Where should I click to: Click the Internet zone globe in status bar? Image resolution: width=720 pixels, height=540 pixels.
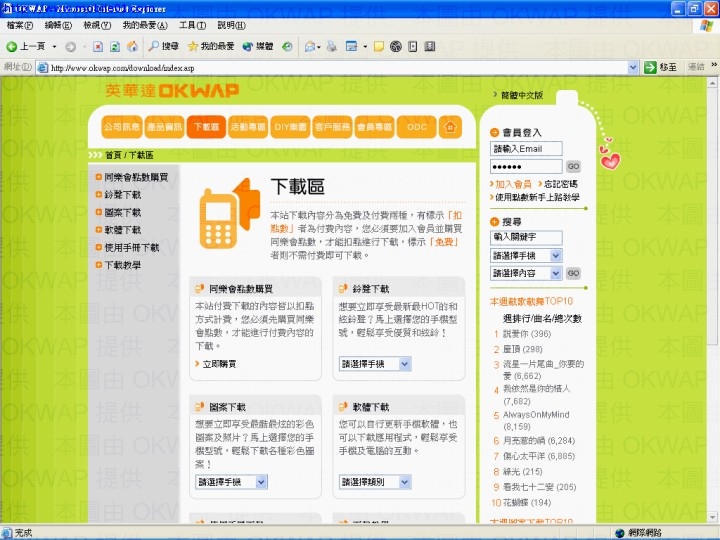pyautogui.click(x=620, y=533)
